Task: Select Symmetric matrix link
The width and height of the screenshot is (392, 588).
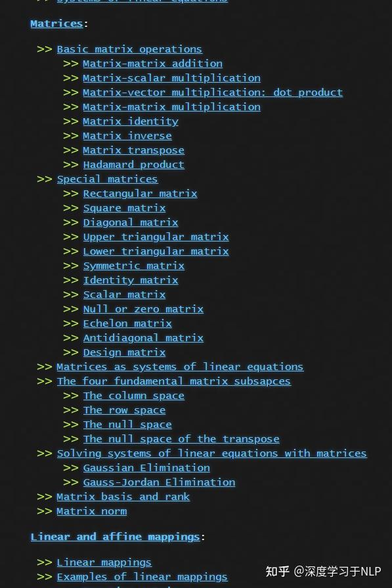Action: point(133,266)
